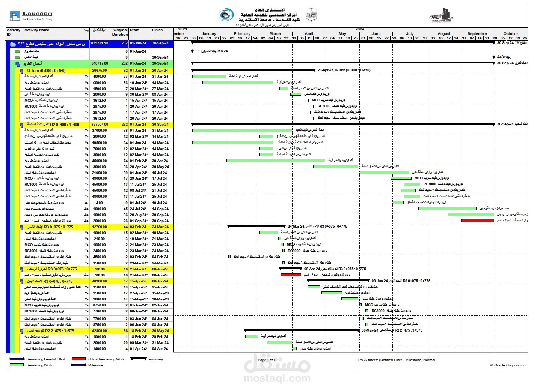555x392 pixels.
Task: Click the September month header in the timeline
Action: pos(477,34)
